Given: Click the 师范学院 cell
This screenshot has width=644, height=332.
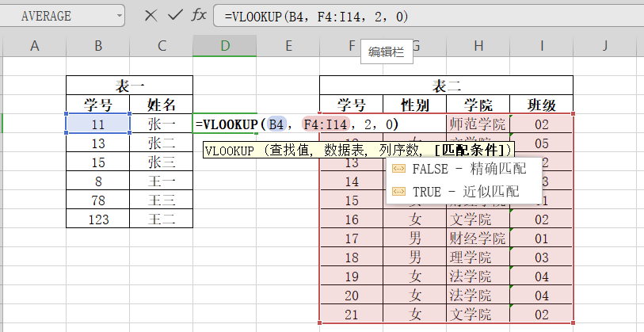Looking at the screenshot, I should (x=478, y=124).
